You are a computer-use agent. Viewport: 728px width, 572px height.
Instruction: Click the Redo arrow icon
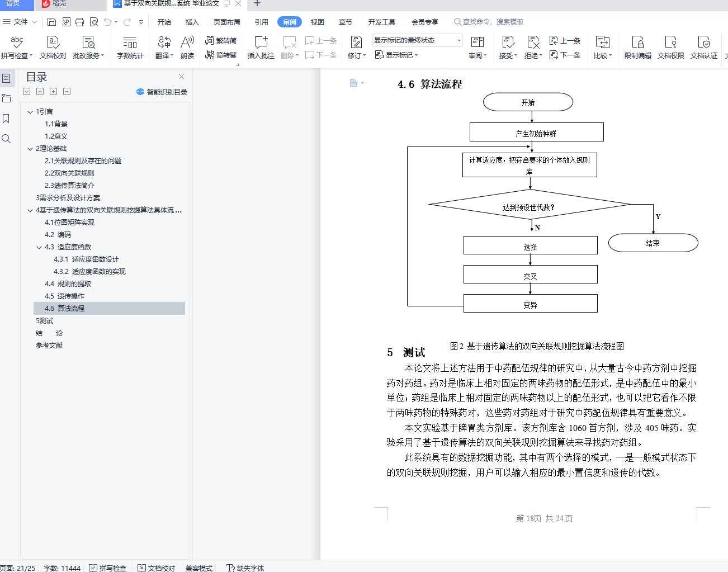127,22
